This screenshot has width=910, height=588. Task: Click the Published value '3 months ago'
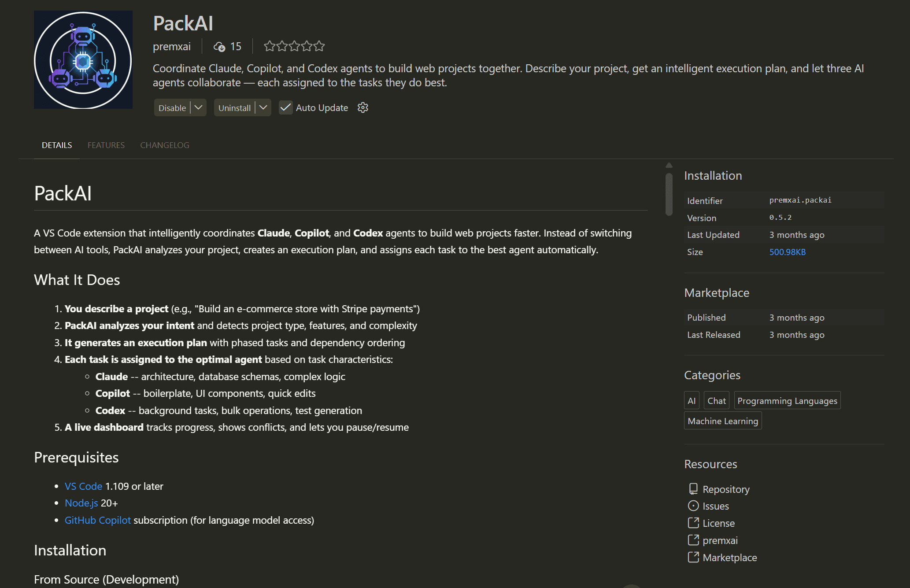[x=797, y=318]
